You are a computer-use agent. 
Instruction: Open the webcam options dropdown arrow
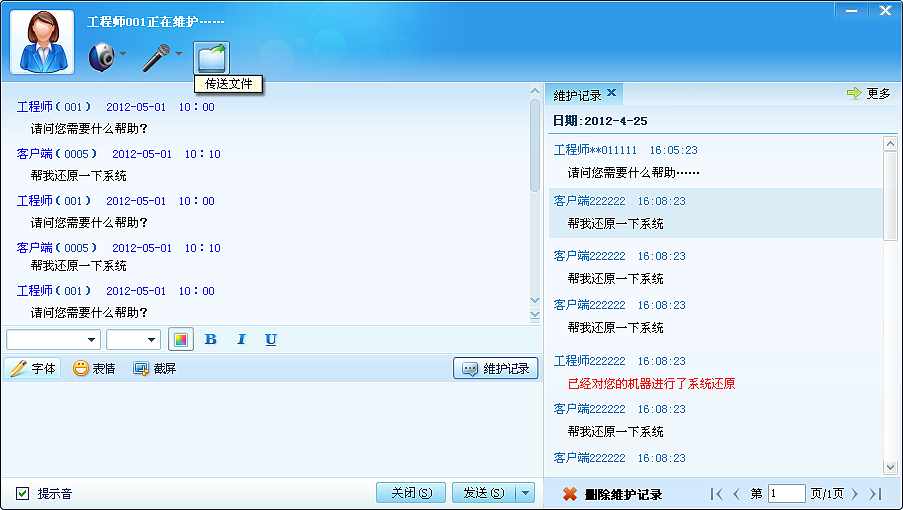(123, 54)
